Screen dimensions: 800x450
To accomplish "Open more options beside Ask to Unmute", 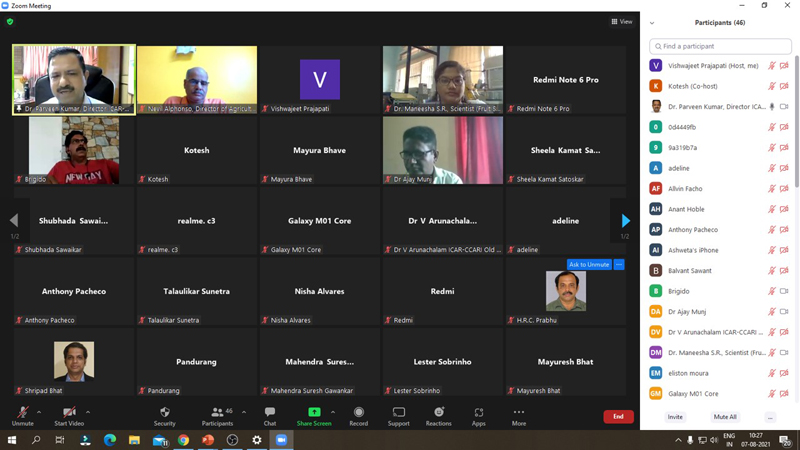I will [619, 264].
